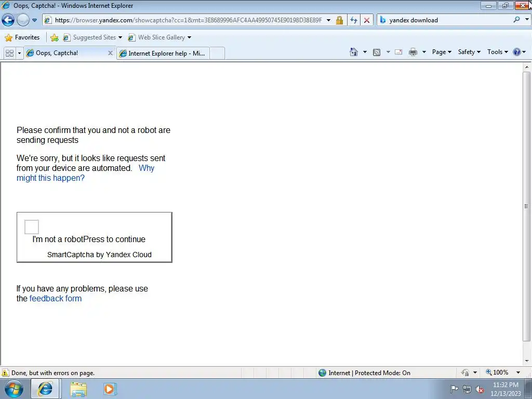Click the address bar URL field
The height and width of the screenshot is (399, 532).
(188, 20)
